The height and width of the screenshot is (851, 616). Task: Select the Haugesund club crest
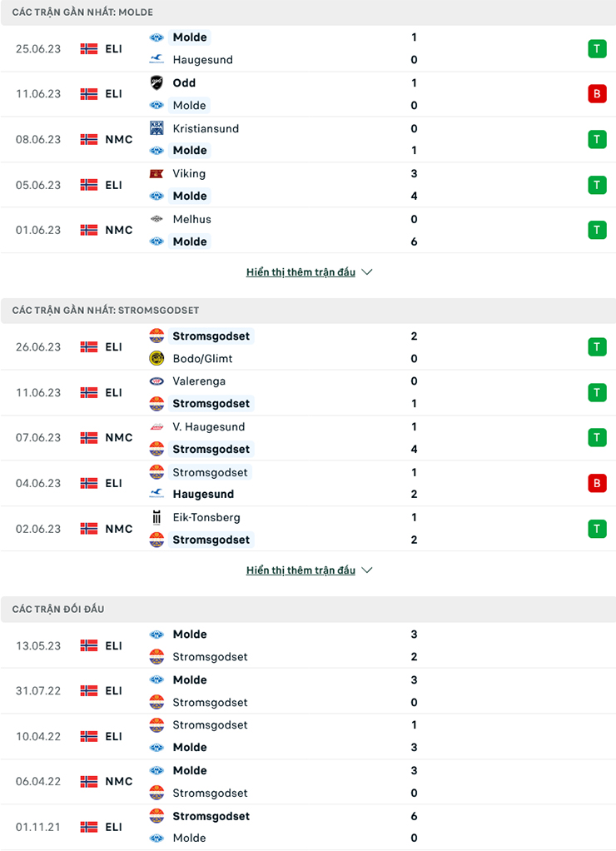(159, 60)
